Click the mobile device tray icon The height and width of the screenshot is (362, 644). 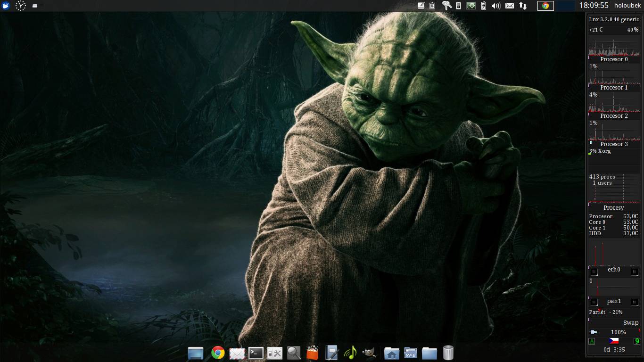pyautogui.click(x=458, y=6)
